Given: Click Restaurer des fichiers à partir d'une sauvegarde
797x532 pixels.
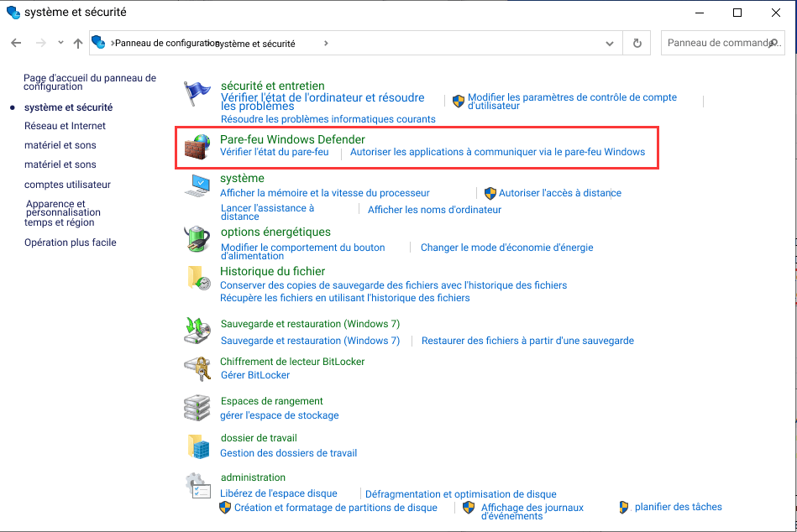Looking at the screenshot, I should (527, 341).
